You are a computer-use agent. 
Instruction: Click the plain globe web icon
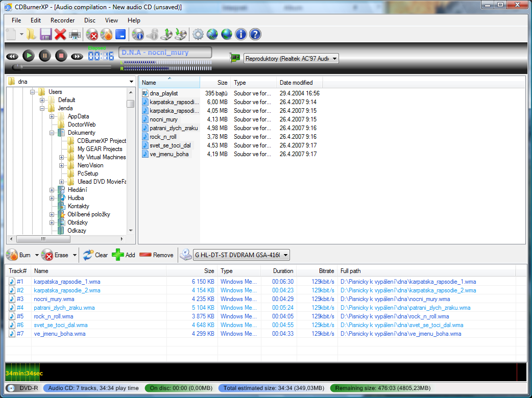(227, 34)
